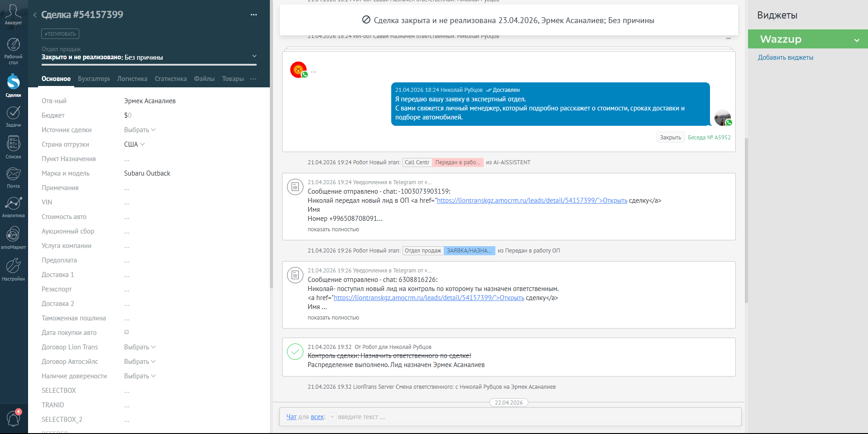Image resolution: width=868 pixels, height=434 pixels.
Task: Click the Сделка #54157399 title
Action: [82, 15]
